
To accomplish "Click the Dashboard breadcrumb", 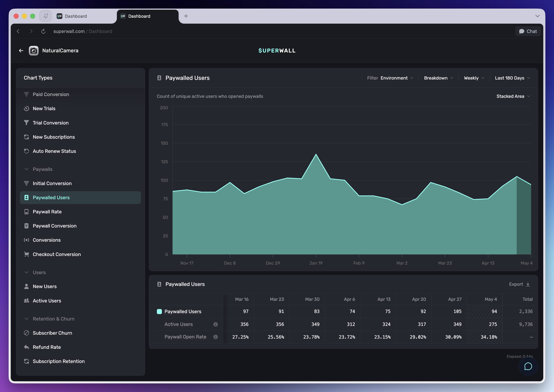I will click(x=100, y=31).
